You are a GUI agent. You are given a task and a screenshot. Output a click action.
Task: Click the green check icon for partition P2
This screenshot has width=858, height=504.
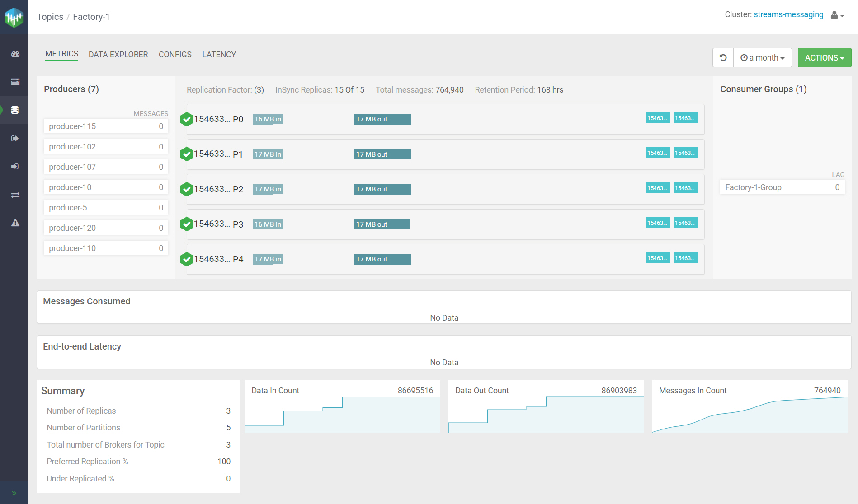coord(187,189)
